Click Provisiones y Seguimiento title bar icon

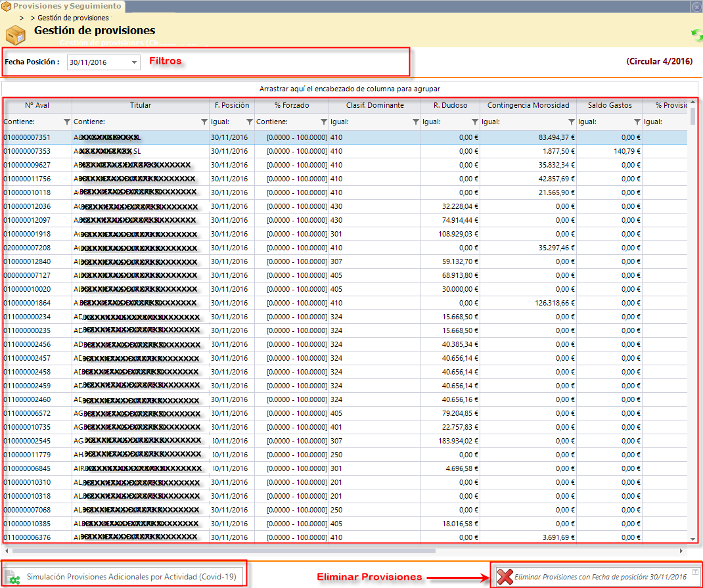7,7
